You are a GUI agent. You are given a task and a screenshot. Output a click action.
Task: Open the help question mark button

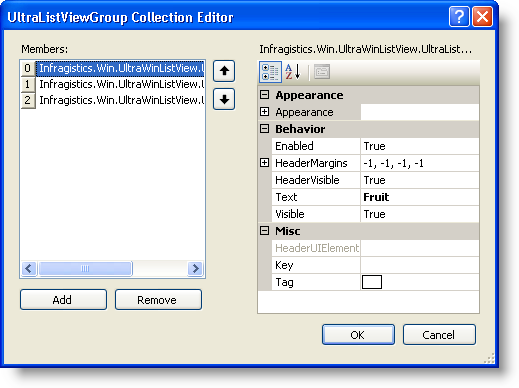tap(459, 17)
